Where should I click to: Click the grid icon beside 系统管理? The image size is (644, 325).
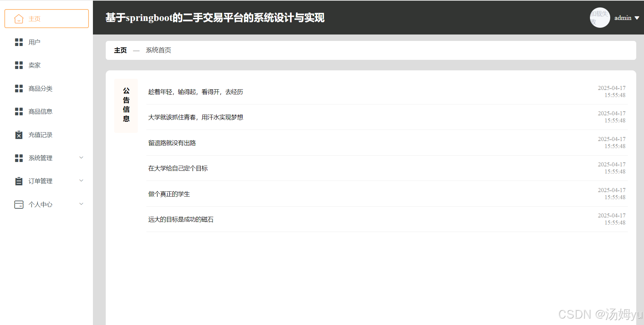tap(19, 158)
